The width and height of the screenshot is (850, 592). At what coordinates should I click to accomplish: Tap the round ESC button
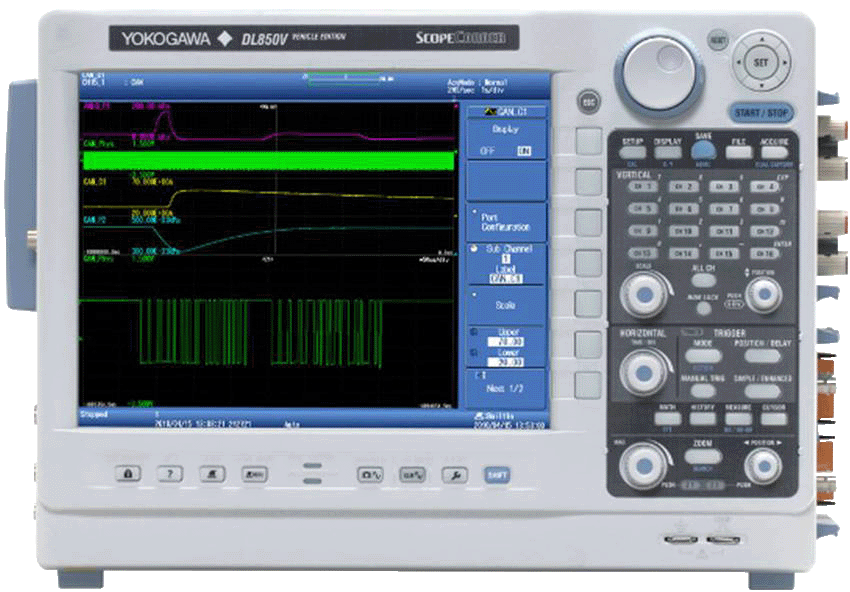pyautogui.click(x=588, y=101)
